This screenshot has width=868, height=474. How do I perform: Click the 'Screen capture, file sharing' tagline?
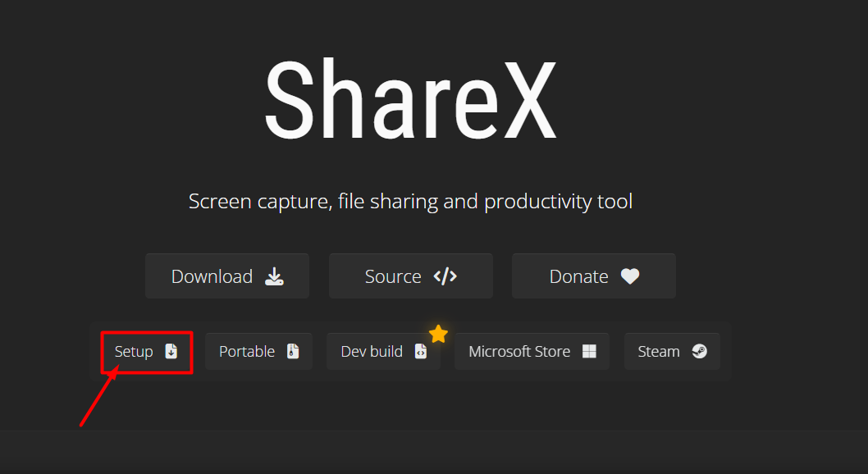[x=411, y=202]
